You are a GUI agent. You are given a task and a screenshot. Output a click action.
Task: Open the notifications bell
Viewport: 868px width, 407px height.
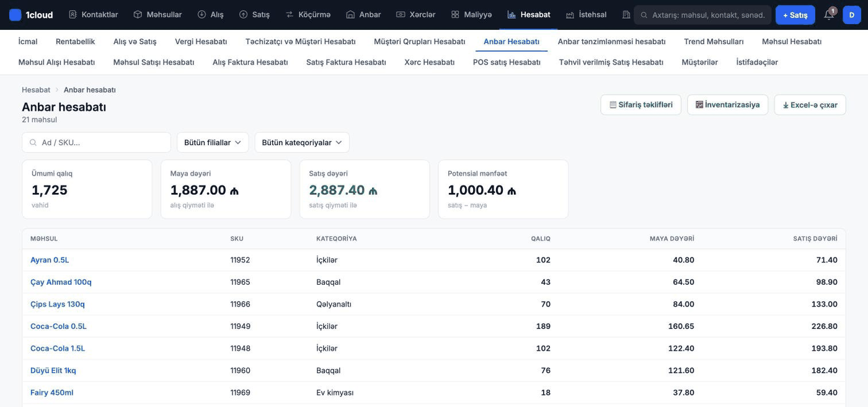pyautogui.click(x=829, y=14)
